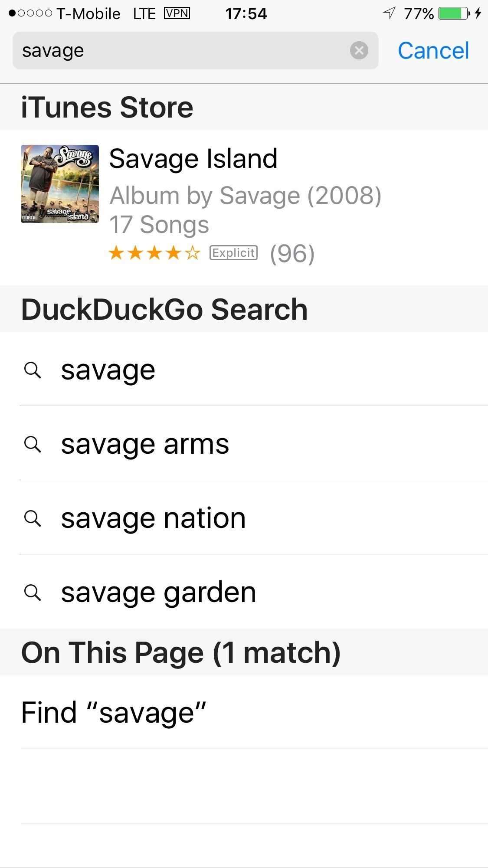Choose the savage garden suggestion

[158, 593]
